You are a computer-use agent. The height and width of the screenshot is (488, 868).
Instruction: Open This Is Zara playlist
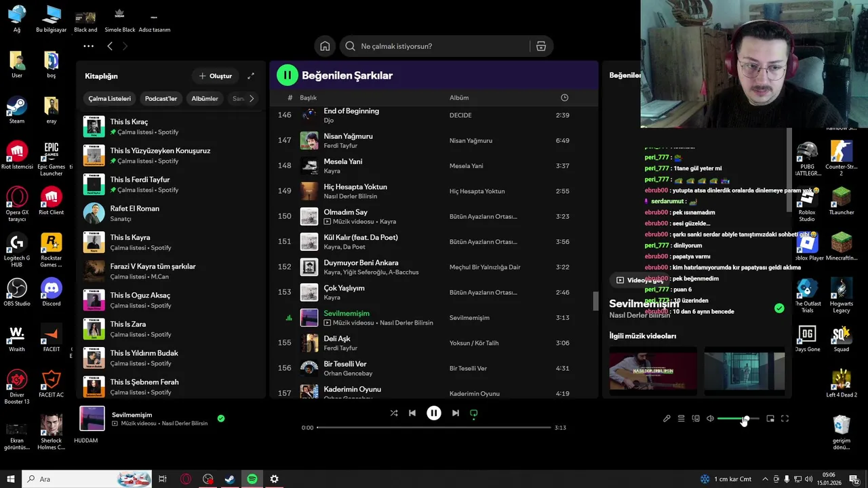(170, 329)
